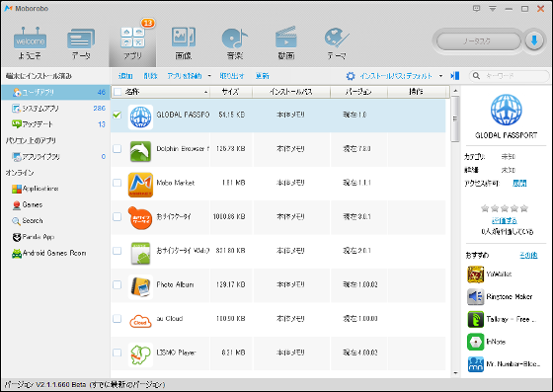The width and height of the screenshot is (553, 392).
Task: Check the LISMO Player checkbox
Action: point(118,353)
